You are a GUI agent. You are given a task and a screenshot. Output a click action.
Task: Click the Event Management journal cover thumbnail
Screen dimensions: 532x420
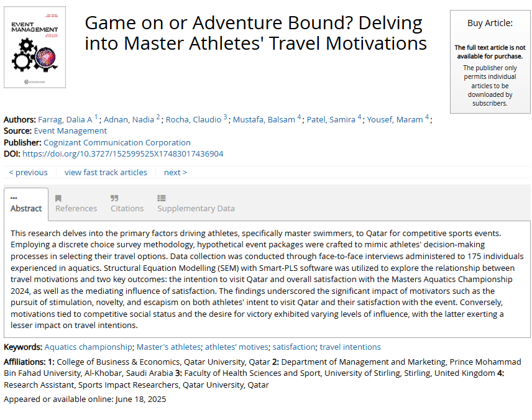coord(34,47)
